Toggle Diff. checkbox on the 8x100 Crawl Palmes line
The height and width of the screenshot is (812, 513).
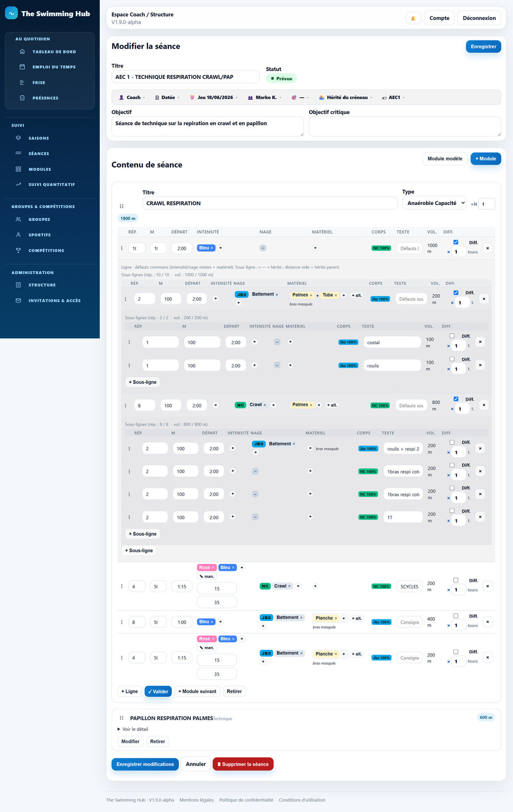click(x=455, y=399)
